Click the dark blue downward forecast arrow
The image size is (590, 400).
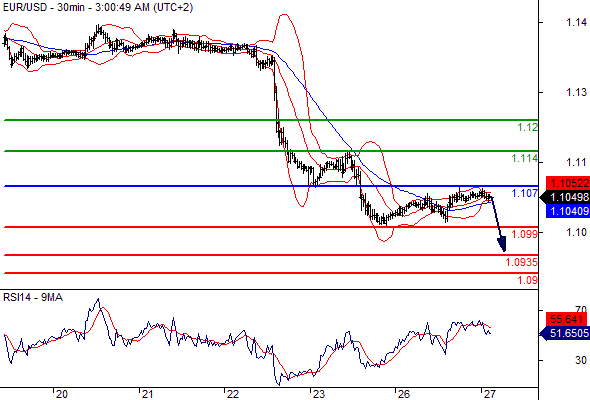pos(498,223)
